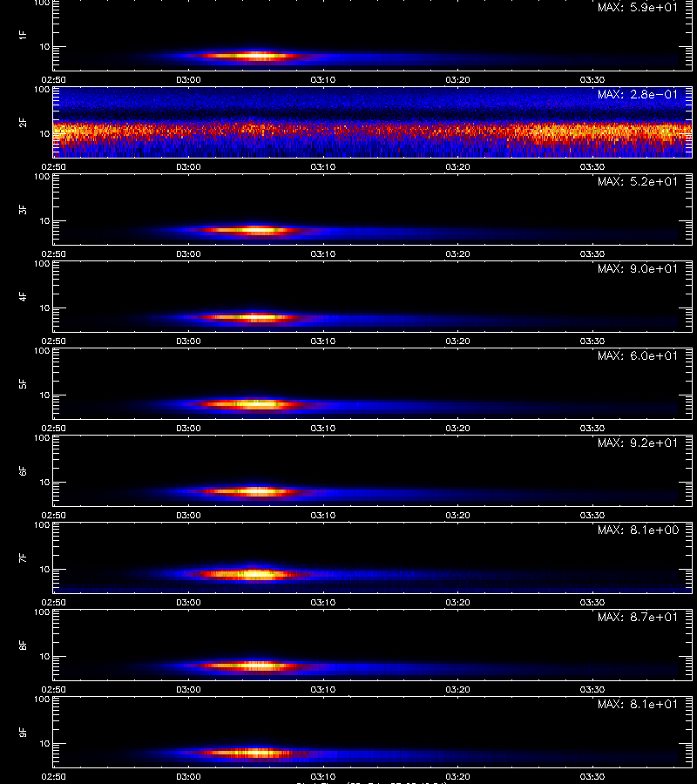Select the MAX: 9.2e+01 annotation
The height and width of the screenshot is (784, 697).
[x=638, y=443]
